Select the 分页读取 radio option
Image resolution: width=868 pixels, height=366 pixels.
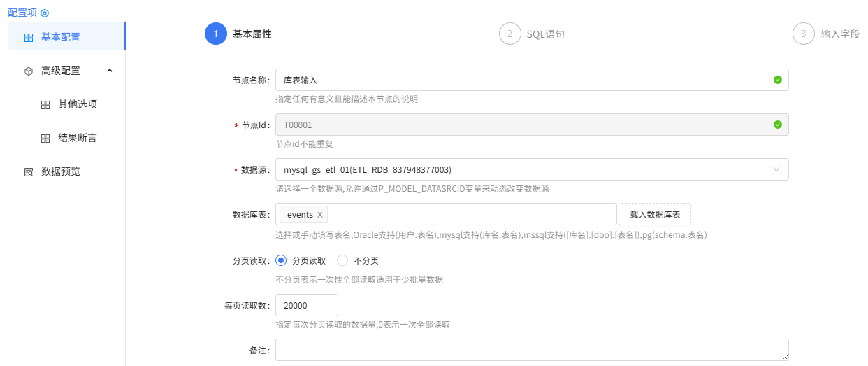pos(282,260)
